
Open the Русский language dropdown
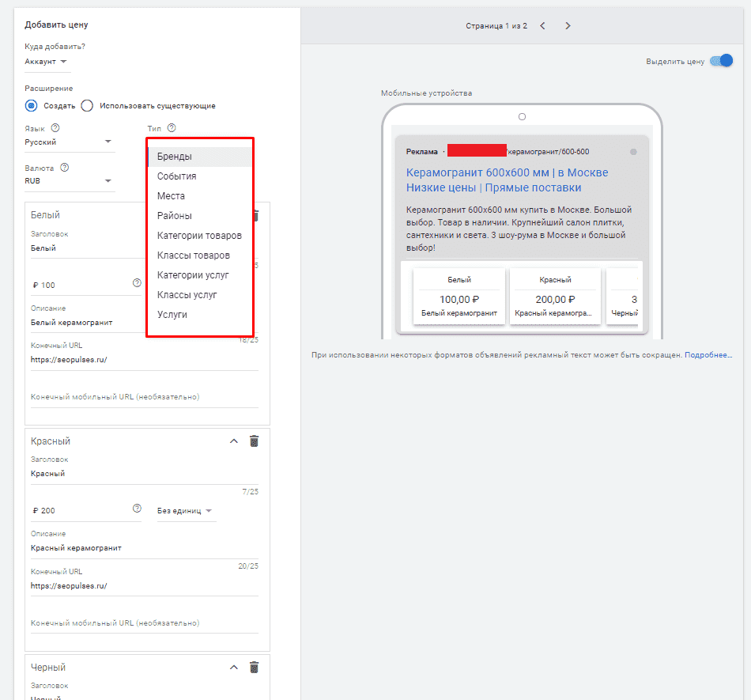pyautogui.click(x=70, y=142)
